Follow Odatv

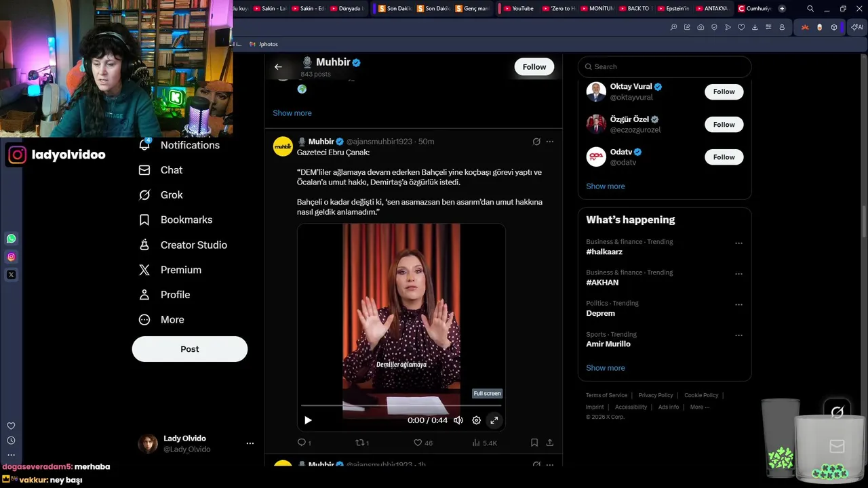click(x=724, y=157)
